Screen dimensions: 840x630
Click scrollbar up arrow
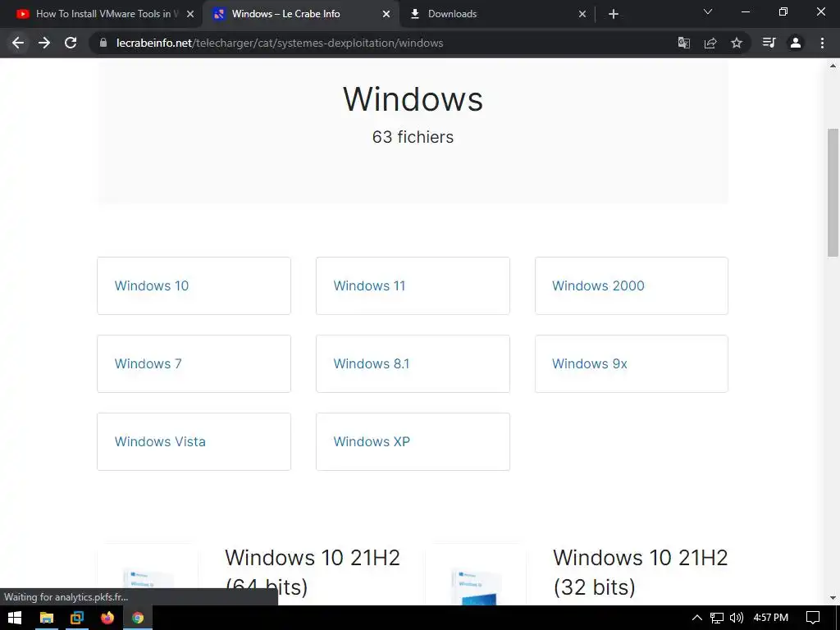833,66
